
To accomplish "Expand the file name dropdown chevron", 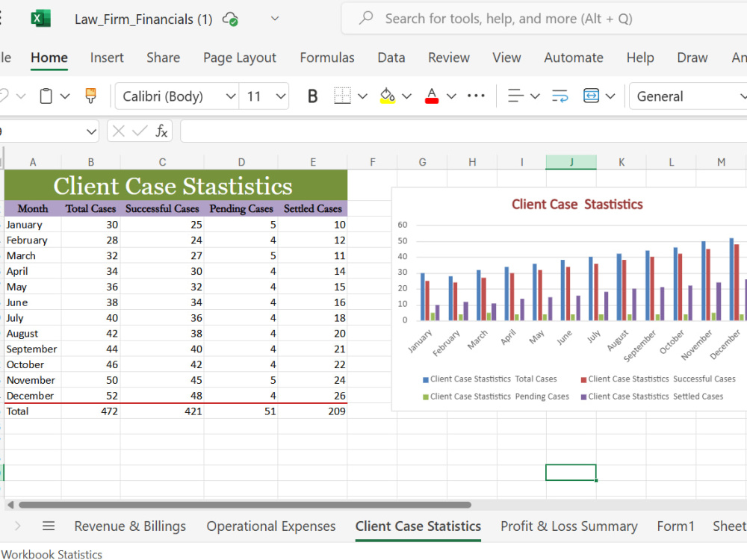I will click(x=275, y=19).
